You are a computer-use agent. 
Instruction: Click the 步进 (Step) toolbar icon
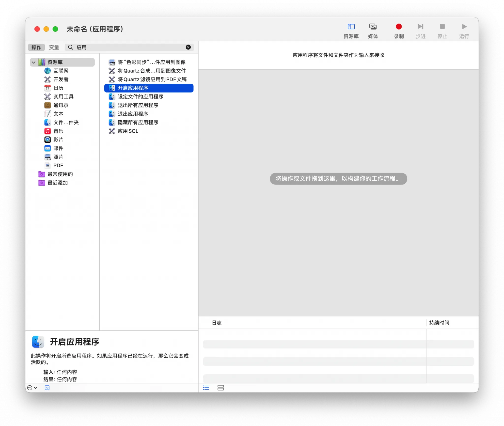click(x=420, y=30)
